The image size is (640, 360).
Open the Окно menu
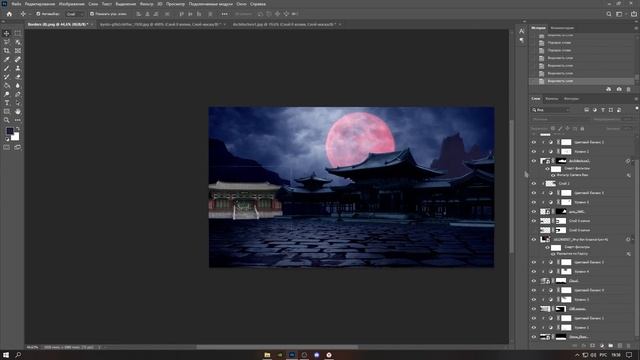pos(242,4)
